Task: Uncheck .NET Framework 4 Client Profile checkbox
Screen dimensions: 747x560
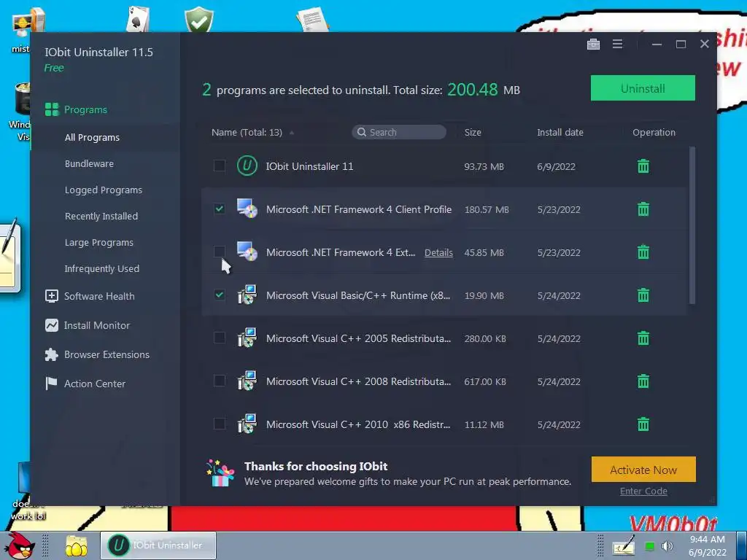Action: [219, 208]
